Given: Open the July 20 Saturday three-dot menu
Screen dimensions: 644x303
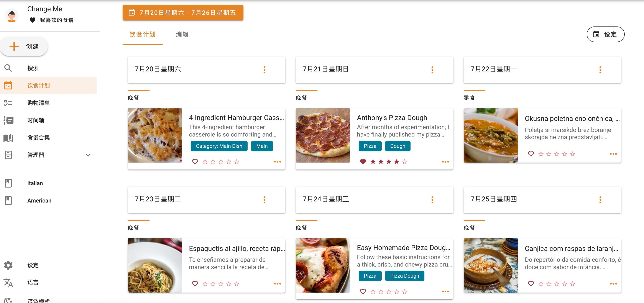Looking at the screenshot, I should tap(264, 70).
